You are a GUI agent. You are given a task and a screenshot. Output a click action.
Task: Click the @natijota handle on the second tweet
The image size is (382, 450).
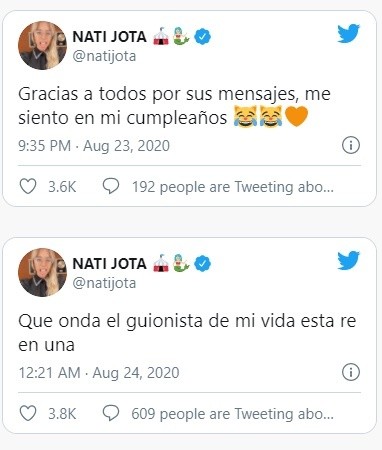coord(104,283)
